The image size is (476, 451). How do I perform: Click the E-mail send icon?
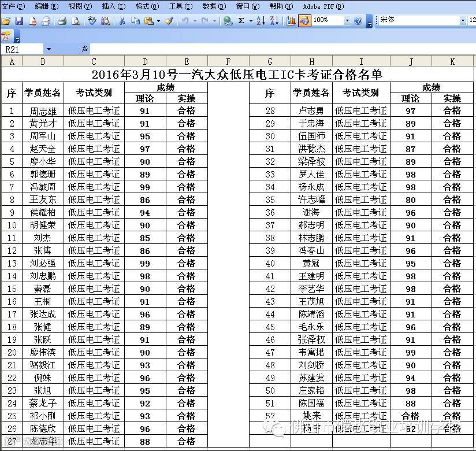(46, 21)
